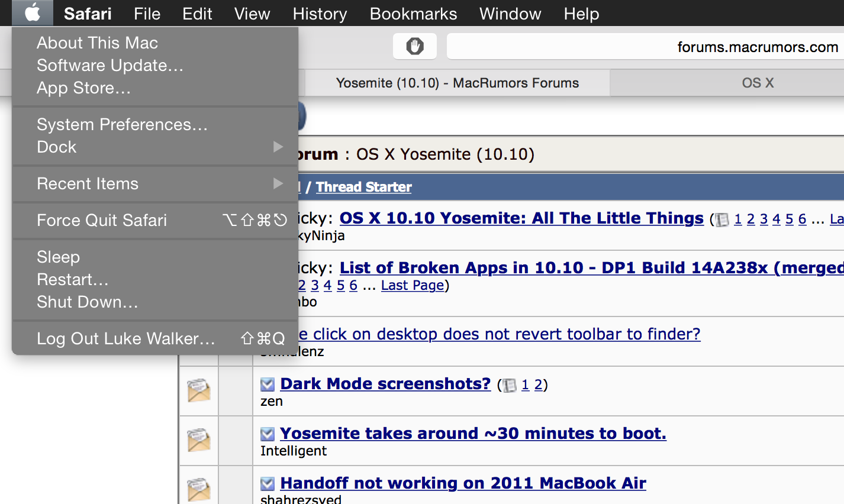Click checkmark icon before Dark Mode screenshots
The image size is (844, 504).
click(x=268, y=385)
